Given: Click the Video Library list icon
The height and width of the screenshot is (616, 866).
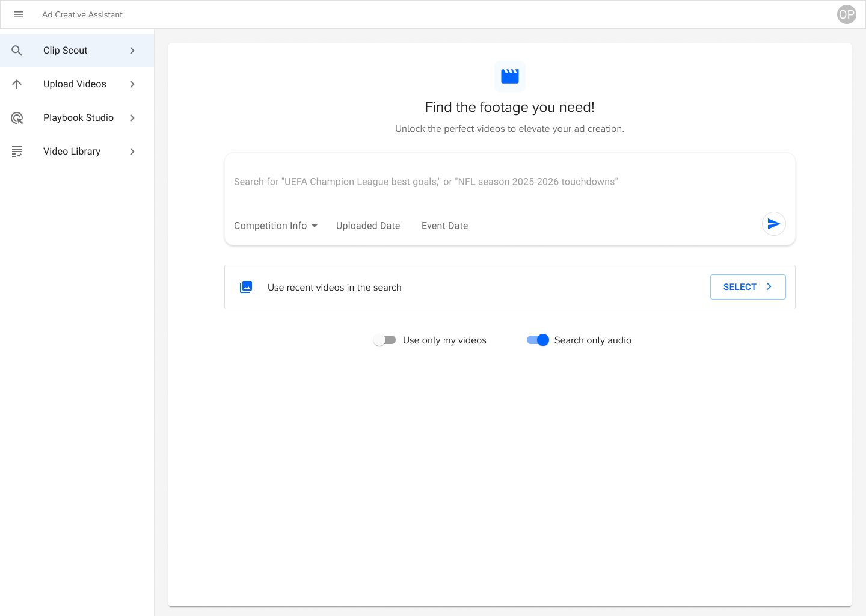Looking at the screenshot, I should point(17,152).
